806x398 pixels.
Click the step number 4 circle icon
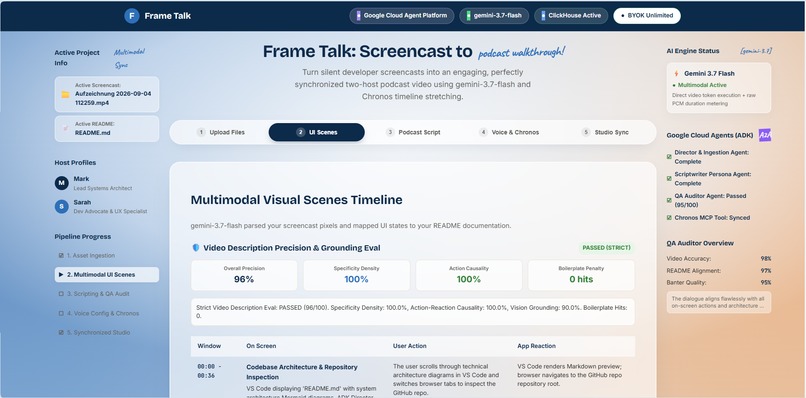point(483,132)
